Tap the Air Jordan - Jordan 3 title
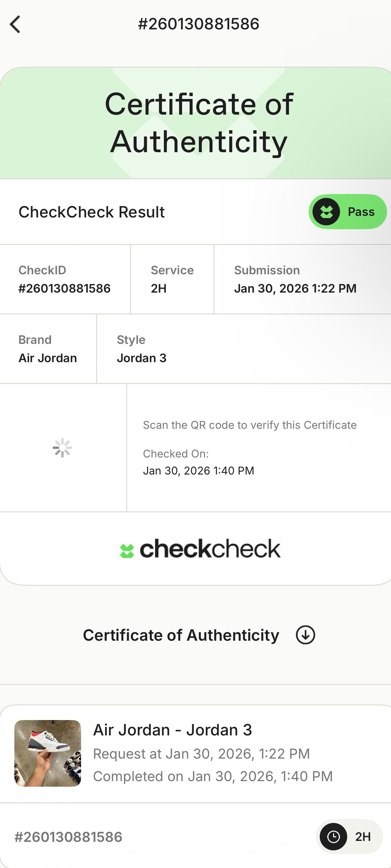Screen dimensions: 391x868 coord(172,730)
